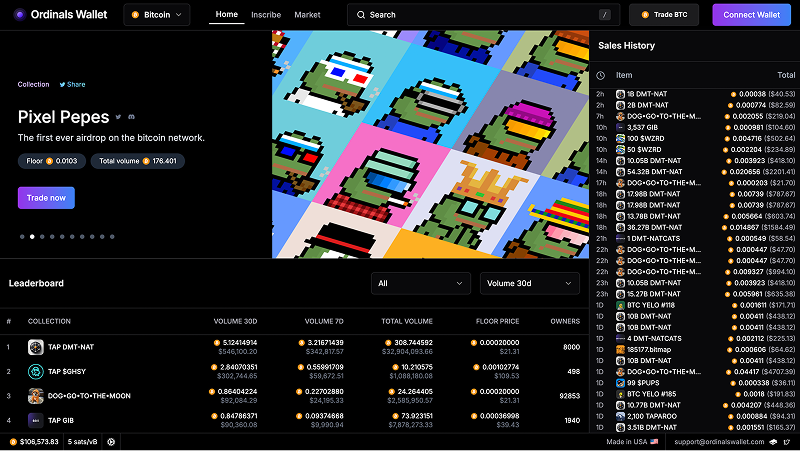The image size is (800, 451).
Task: Click TAP GIB collection icon
Action: (x=36, y=420)
